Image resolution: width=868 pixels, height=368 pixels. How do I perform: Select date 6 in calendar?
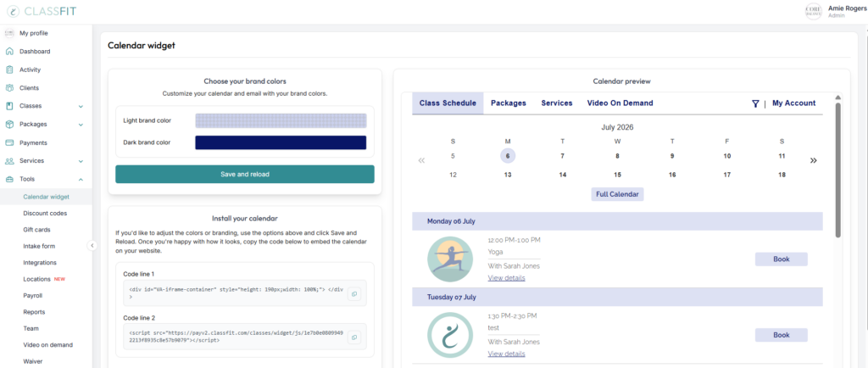[508, 156]
